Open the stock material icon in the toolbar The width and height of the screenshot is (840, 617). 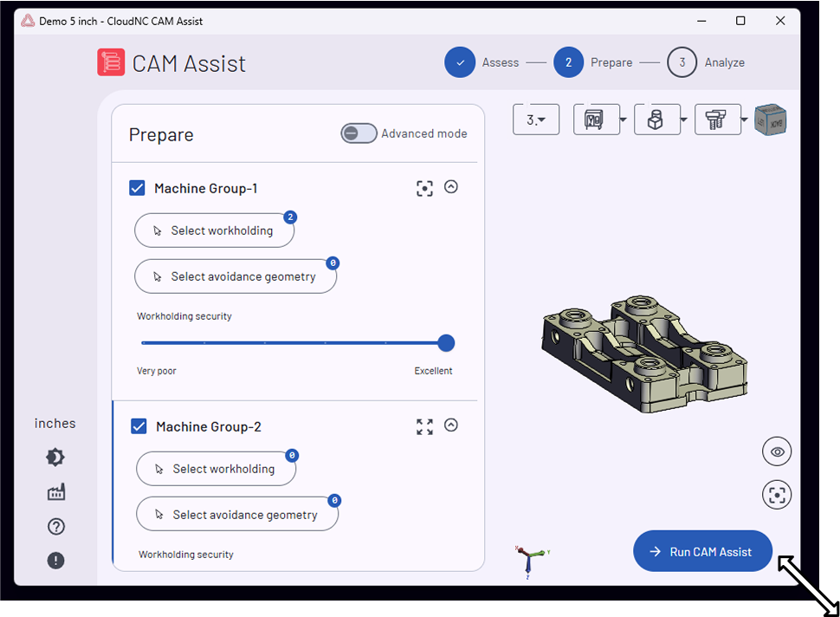pos(655,119)
